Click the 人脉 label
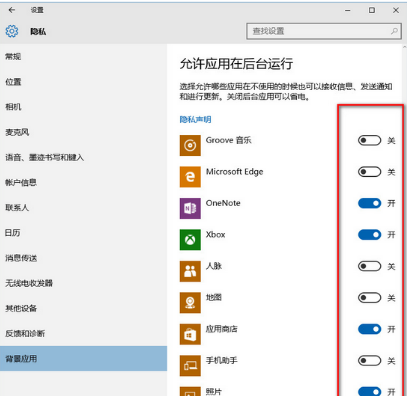The width and height of the screenshot is (407, 396). pyautogui.click(x=214, y=266)
